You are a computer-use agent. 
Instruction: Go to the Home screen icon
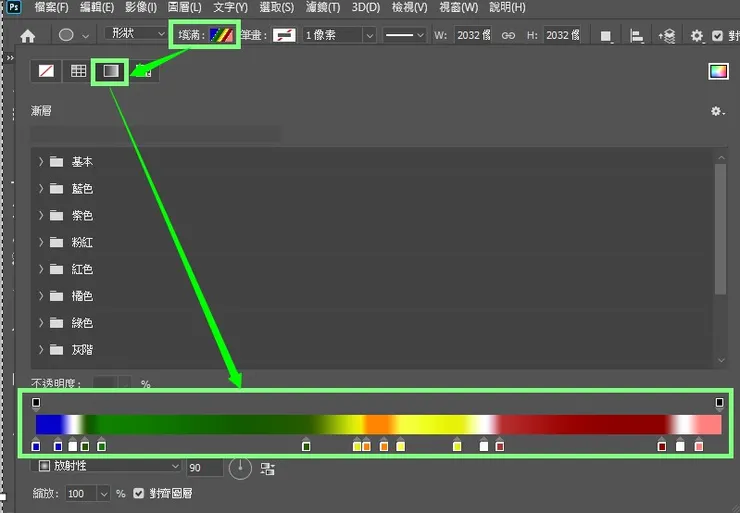click(x=28, y=36)
